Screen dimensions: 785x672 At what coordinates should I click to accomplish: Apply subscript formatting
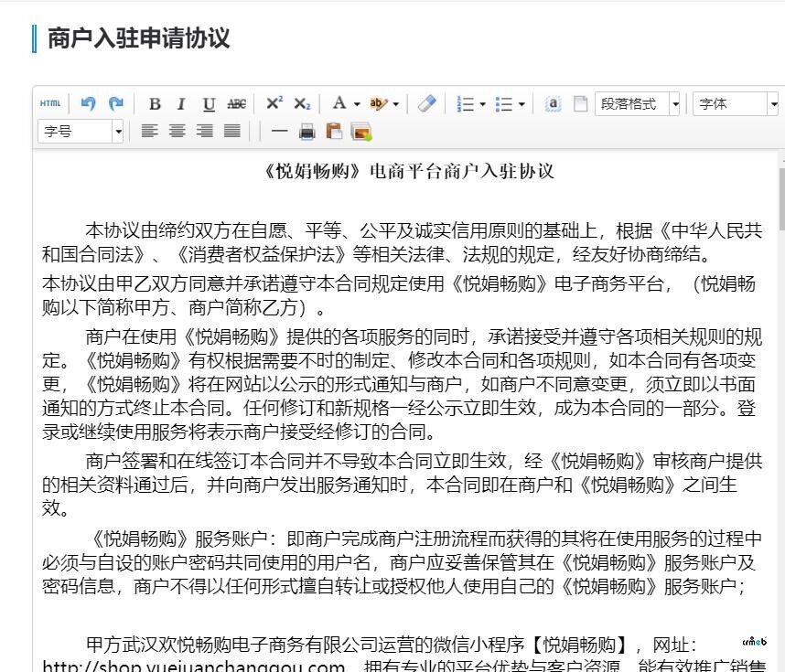tap(302, 103)
